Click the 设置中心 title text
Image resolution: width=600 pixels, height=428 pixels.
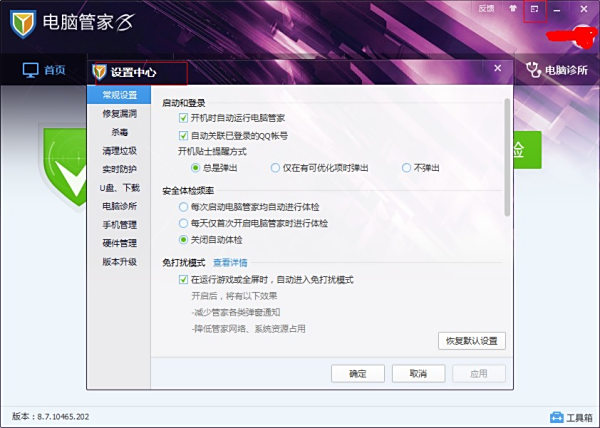click(x=134, y=72)
